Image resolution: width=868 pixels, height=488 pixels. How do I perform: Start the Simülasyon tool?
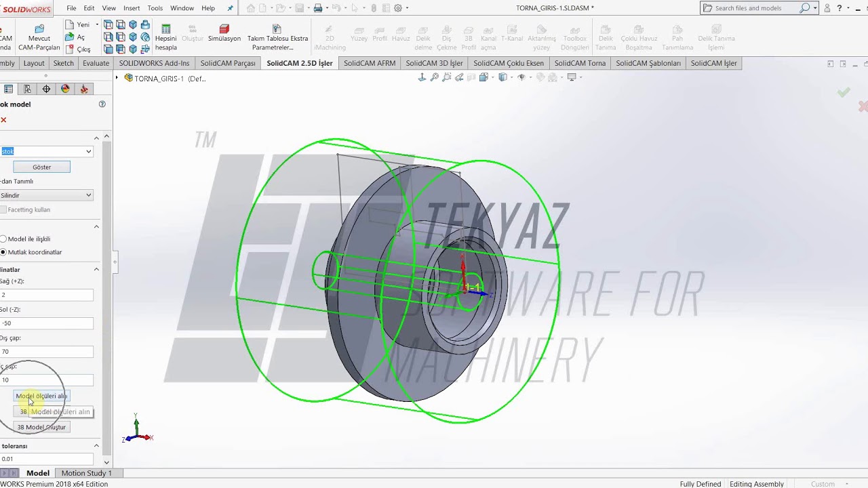pos(224,34)
